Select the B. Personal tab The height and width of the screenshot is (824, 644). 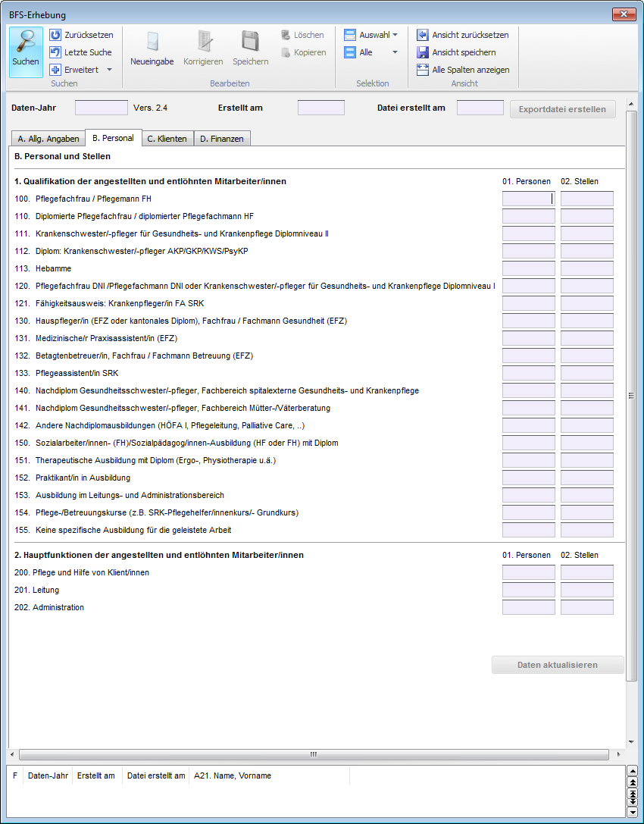(113, 138)
